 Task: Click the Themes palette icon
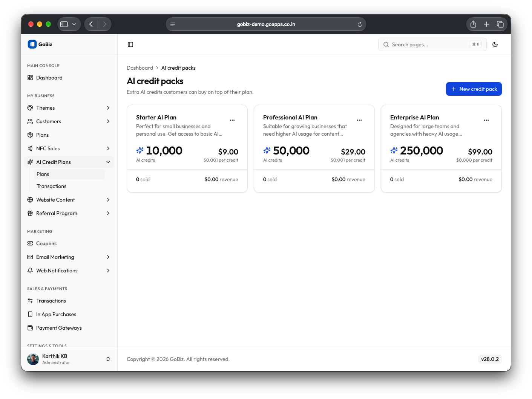point(30,108)
